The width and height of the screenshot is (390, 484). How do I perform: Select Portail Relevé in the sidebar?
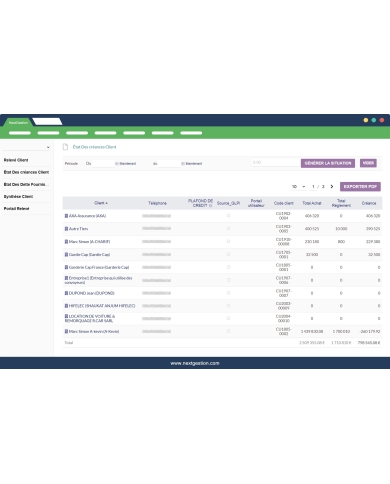pyautogui.click(x=16, y=208)
